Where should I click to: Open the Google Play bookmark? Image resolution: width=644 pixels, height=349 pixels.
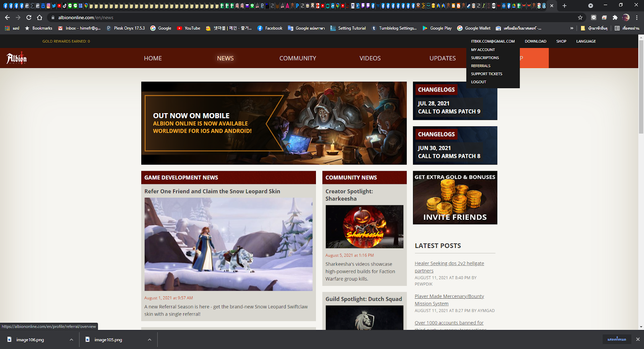pyautogui.click(x=437, y=28)
